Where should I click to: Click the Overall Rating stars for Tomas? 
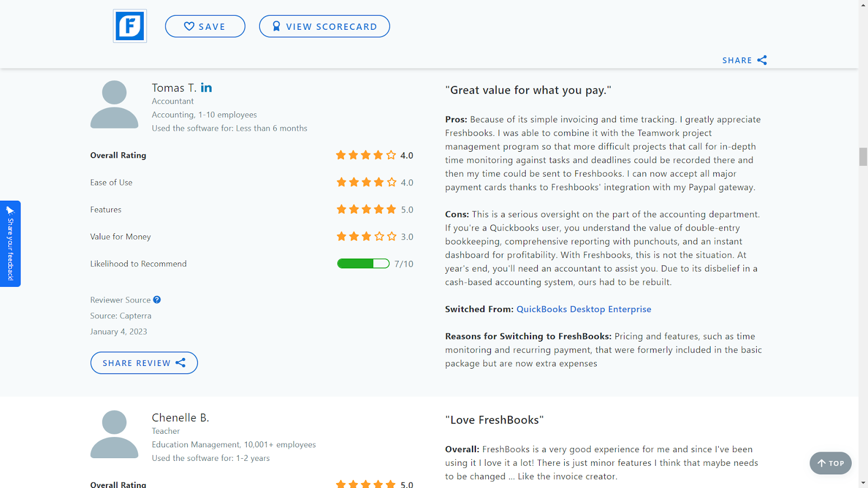366,155
